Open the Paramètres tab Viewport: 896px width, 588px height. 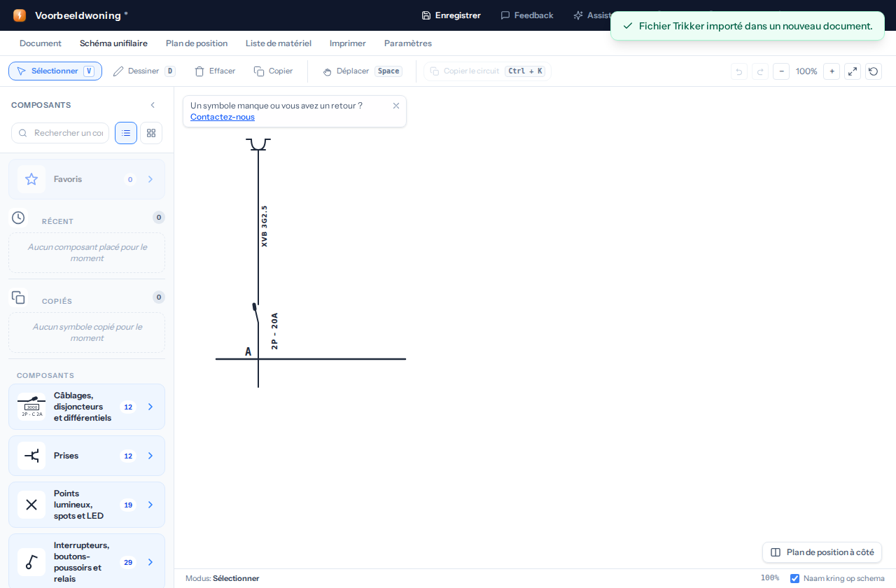408,43
